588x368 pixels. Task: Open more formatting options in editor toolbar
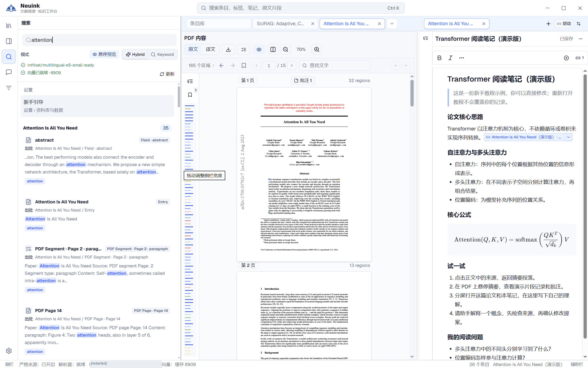tap(461, 58)
